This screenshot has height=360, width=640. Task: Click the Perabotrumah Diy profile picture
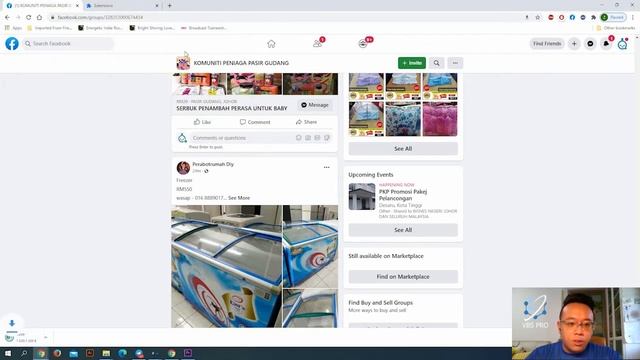pyautogui.click(x=183, y=167)
